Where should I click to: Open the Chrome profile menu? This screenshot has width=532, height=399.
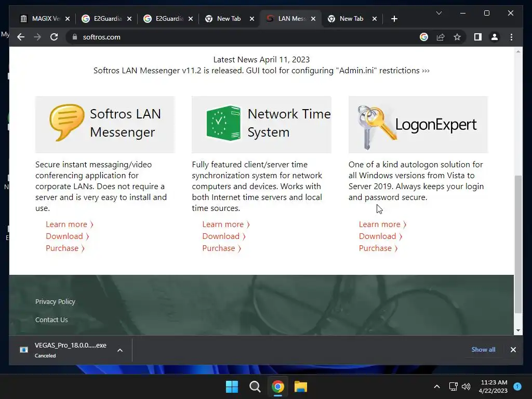(495, 37)
